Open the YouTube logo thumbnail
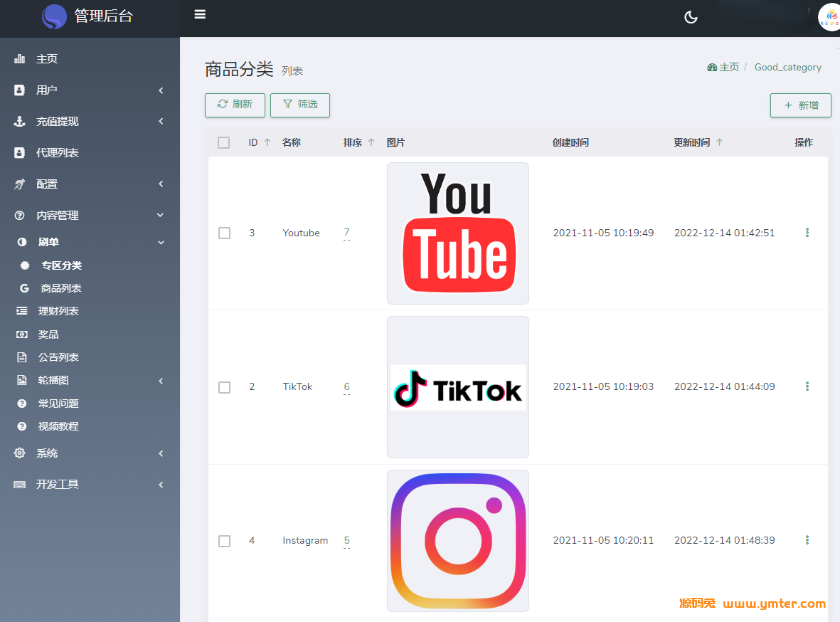The image size is (840, 622). (x=458, y=233)
